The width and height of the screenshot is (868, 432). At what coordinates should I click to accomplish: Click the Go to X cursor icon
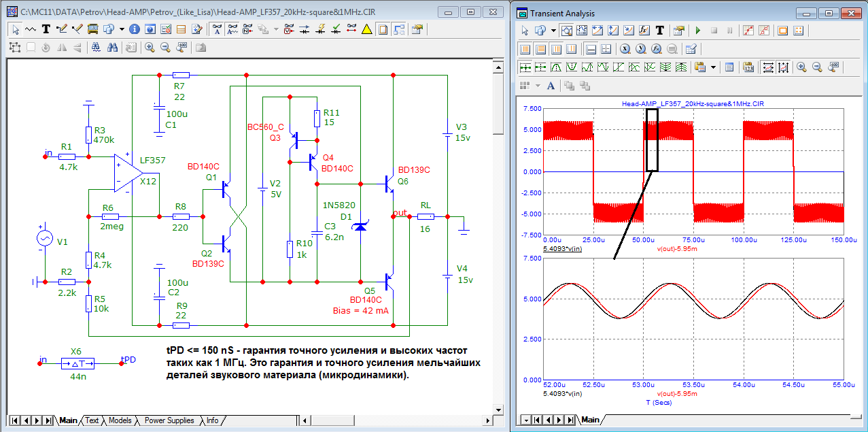[624, 49]
